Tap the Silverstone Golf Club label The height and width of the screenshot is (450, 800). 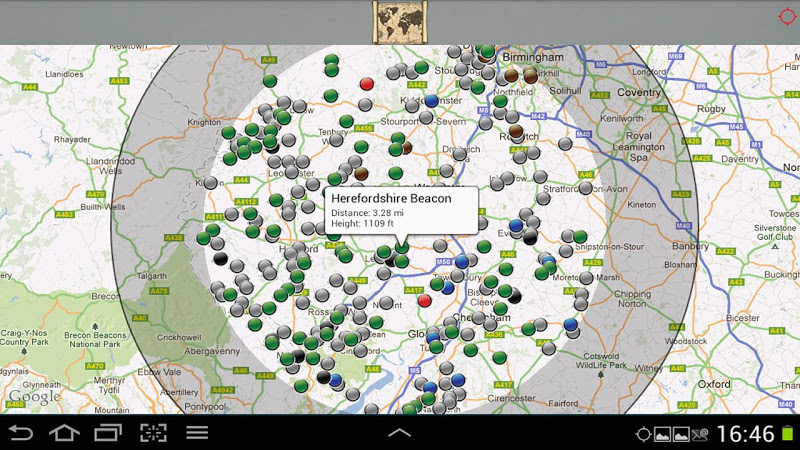tap(774, 232)
